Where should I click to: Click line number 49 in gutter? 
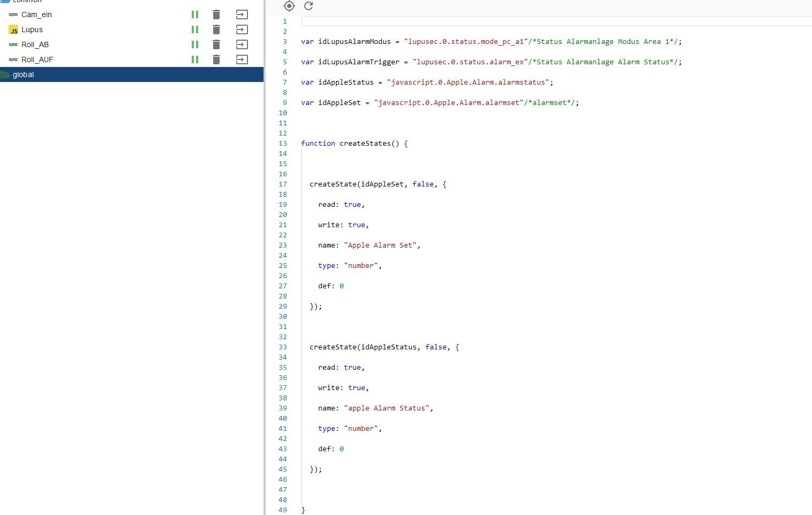pos(283,510)
